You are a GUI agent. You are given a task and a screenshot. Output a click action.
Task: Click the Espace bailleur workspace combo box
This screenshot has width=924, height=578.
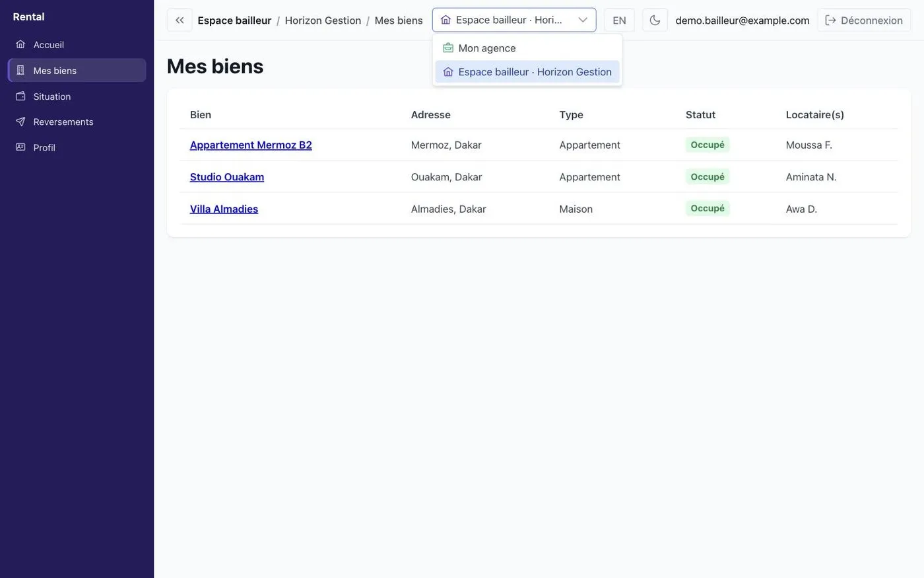click(514, 20)
